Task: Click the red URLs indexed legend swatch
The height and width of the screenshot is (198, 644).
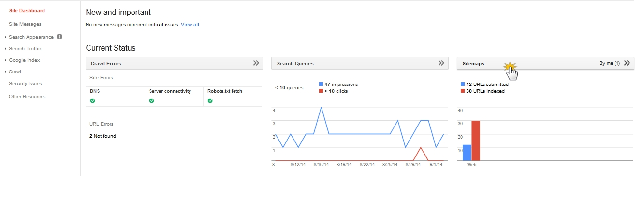Action: (x=463, y=91)
